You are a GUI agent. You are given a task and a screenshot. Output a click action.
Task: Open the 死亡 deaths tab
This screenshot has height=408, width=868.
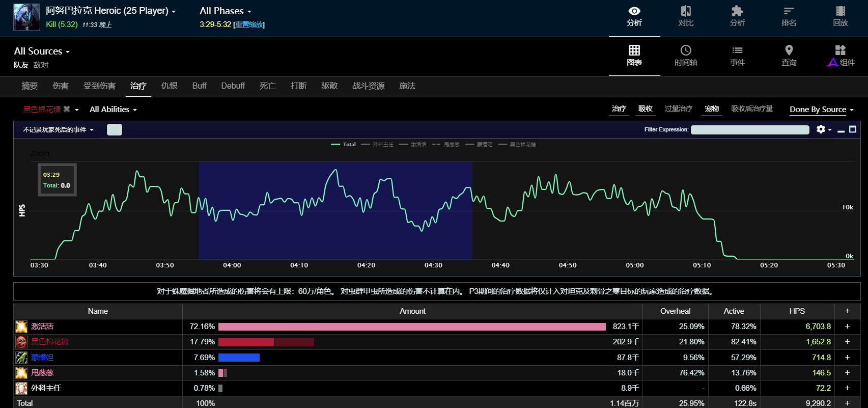268,86
